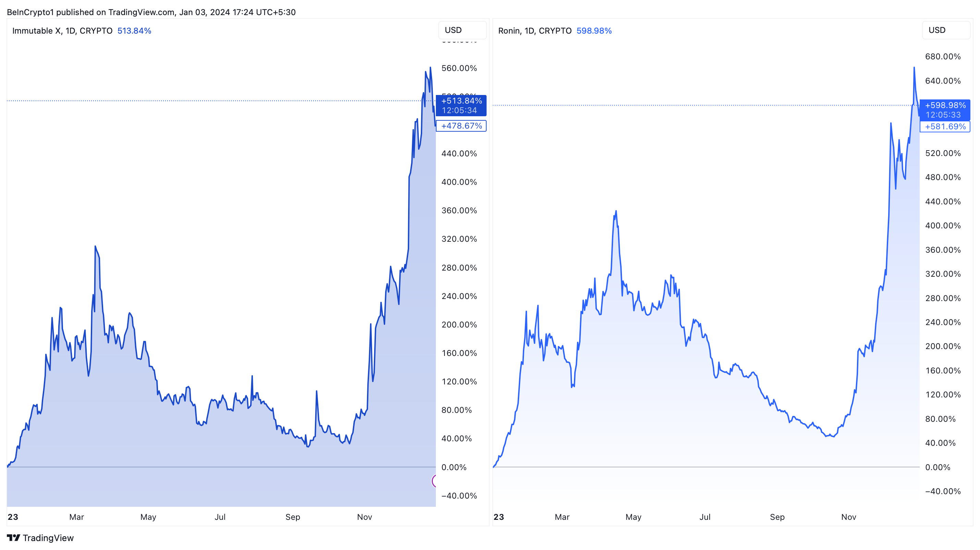The height and width of the screenshot is (550, 980).
Task: Click the 513.84% value in Immutable X header
Action: 134,31
